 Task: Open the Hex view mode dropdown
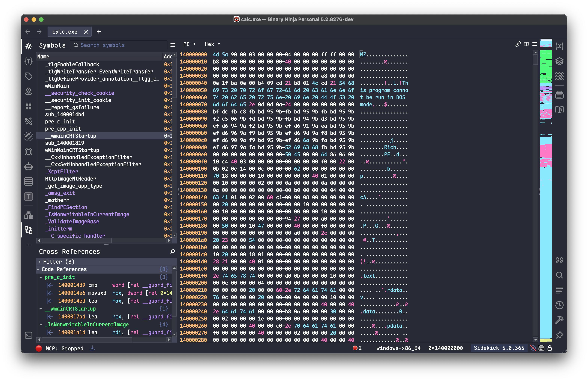pos(212,44)
